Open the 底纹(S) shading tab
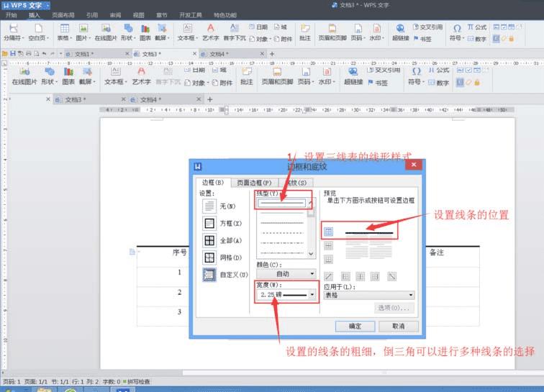Screen dimensions: 544x392 [x=296, y=183]
